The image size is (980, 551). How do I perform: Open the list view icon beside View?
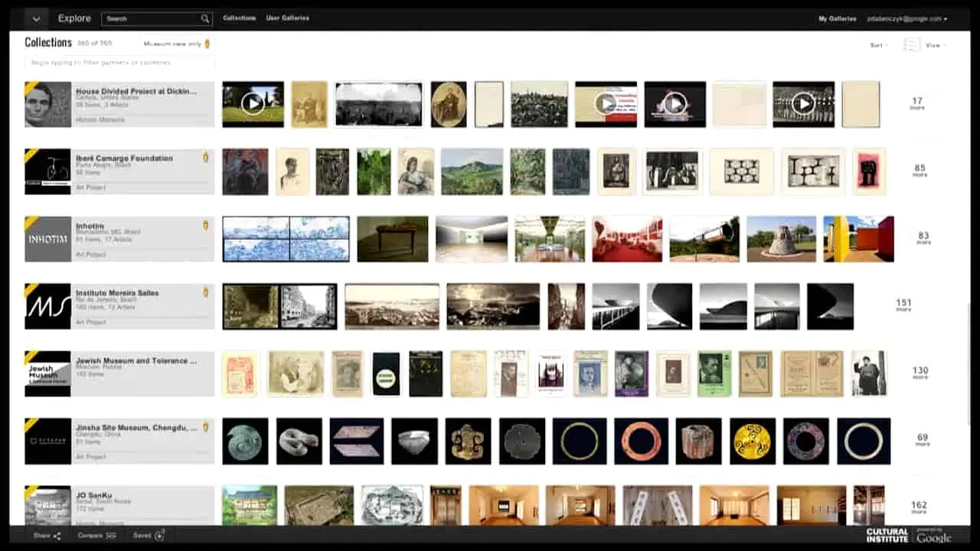tap(911, 45)
